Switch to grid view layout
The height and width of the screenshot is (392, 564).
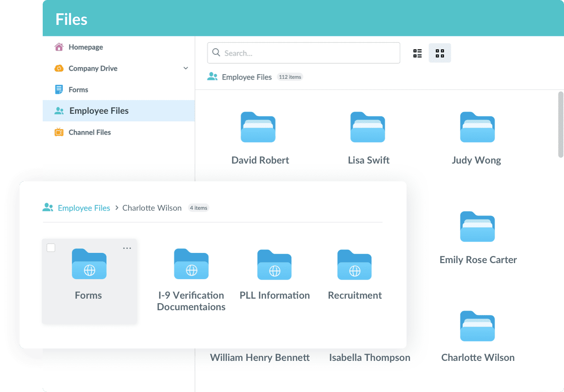point(439,53)
